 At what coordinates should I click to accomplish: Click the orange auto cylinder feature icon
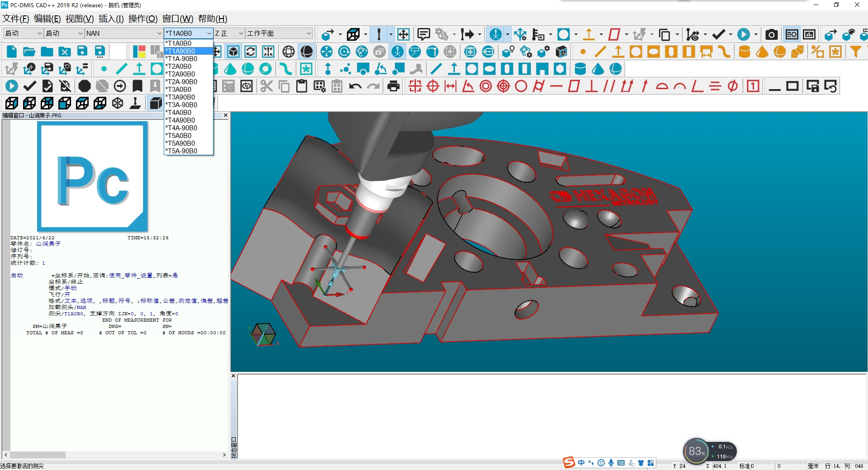tap(745, 52)
